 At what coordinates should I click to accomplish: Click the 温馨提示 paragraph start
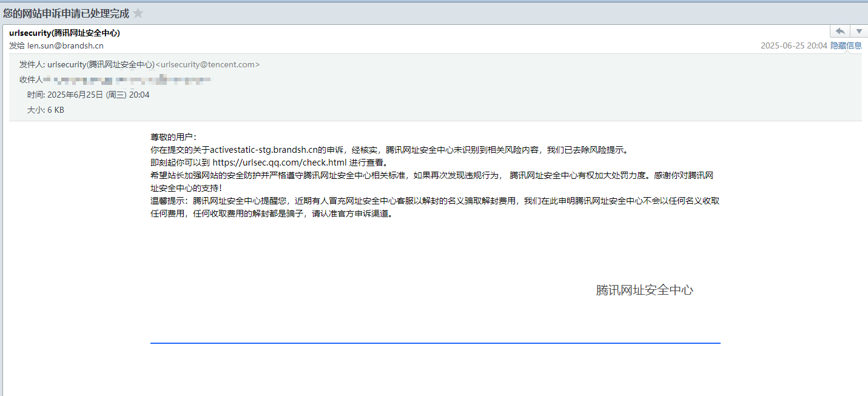tap(169, 201)
